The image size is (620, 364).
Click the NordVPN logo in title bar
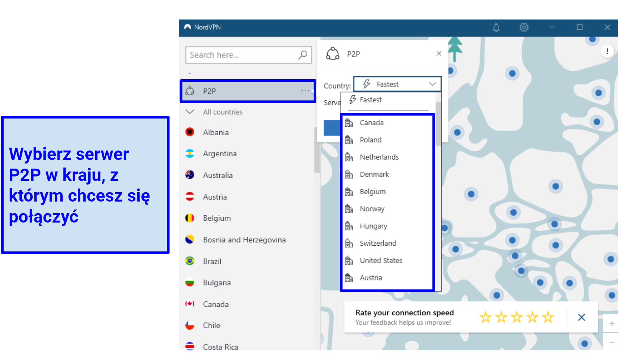[187, 27]
